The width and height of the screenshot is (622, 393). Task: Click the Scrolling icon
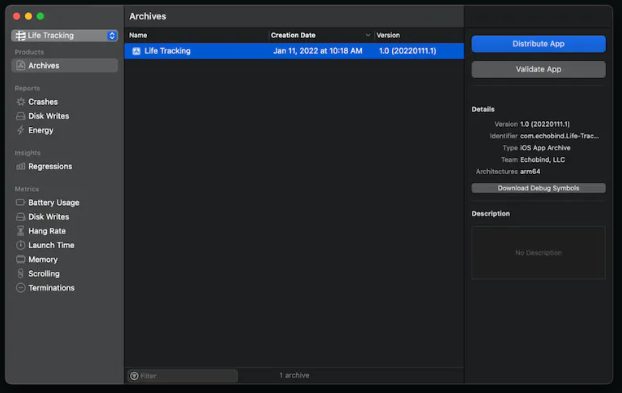point(20,274)
